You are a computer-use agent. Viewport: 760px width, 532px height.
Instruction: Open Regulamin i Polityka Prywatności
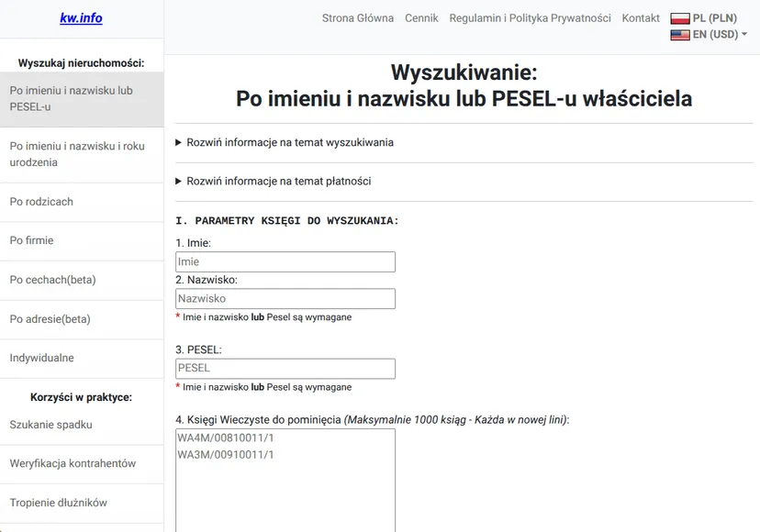(530, 18)
